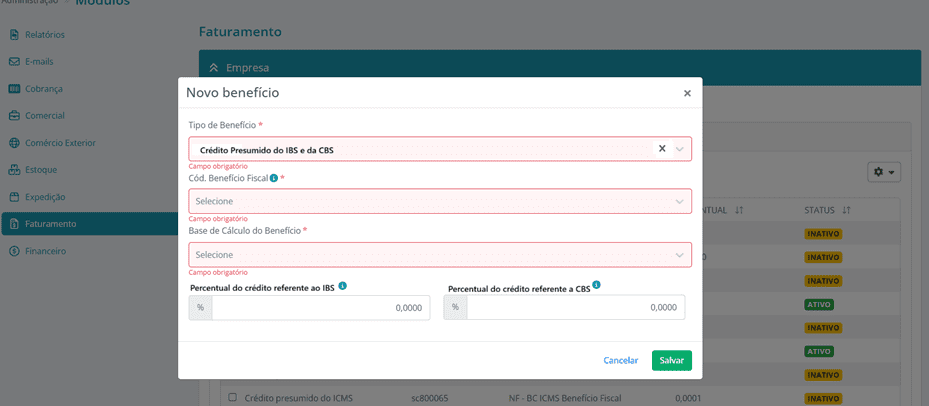The width and height of the screenshot is (929, 406).
Task: Open the Cód. Benefício Fiscal dropdown
Action: (440, 201)
